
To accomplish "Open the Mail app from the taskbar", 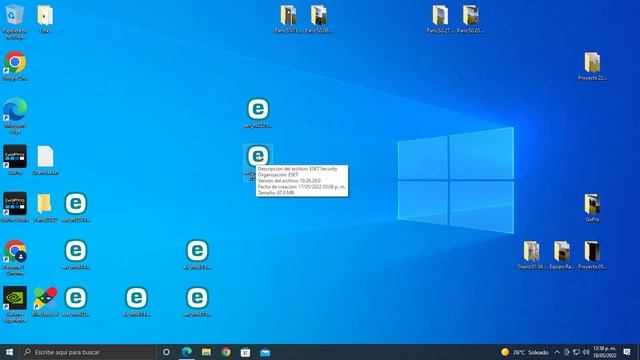I will 265,352.
